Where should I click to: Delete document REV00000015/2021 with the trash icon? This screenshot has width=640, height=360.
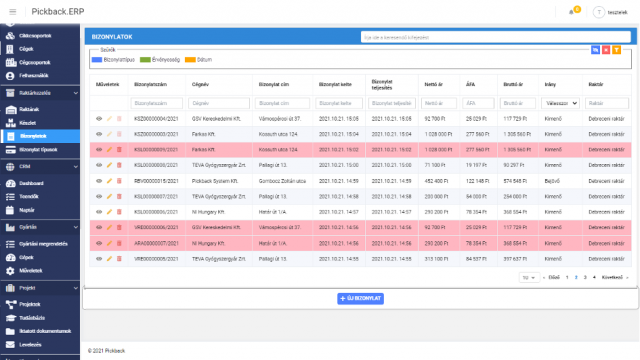pos(119,181)
